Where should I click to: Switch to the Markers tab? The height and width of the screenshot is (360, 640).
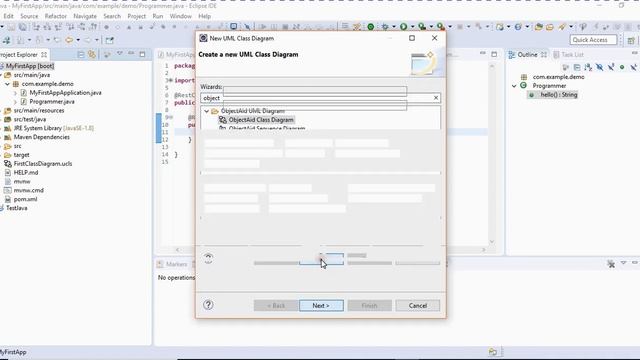pyautogui.click(x=172, y=264)
